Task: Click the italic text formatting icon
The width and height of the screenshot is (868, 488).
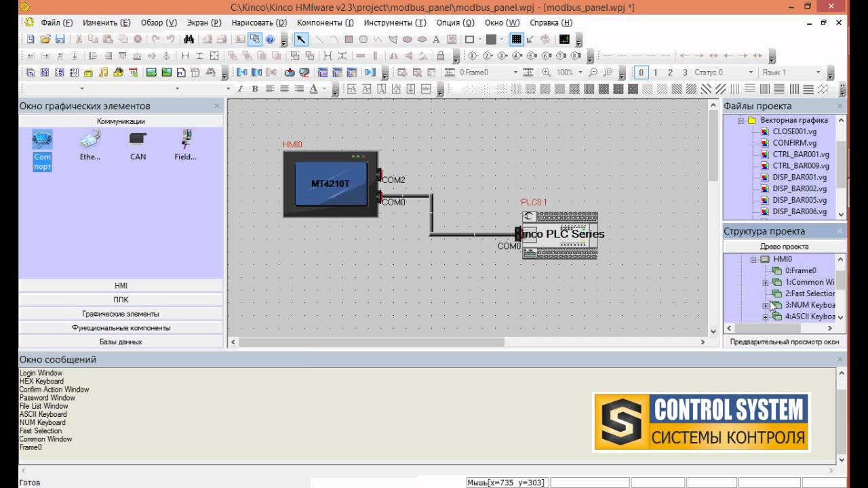Action: (x=239, y=89)
